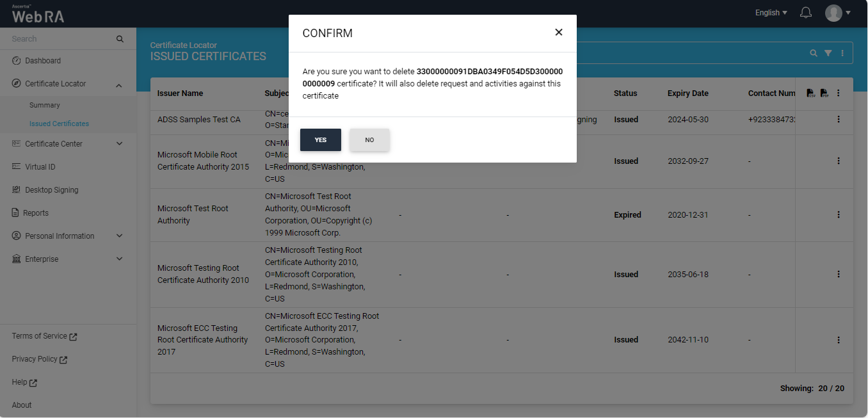
Task: Open row actions for Microsoft Mobile Root Certificate Authority 2015
Action: tap(839, 161)
